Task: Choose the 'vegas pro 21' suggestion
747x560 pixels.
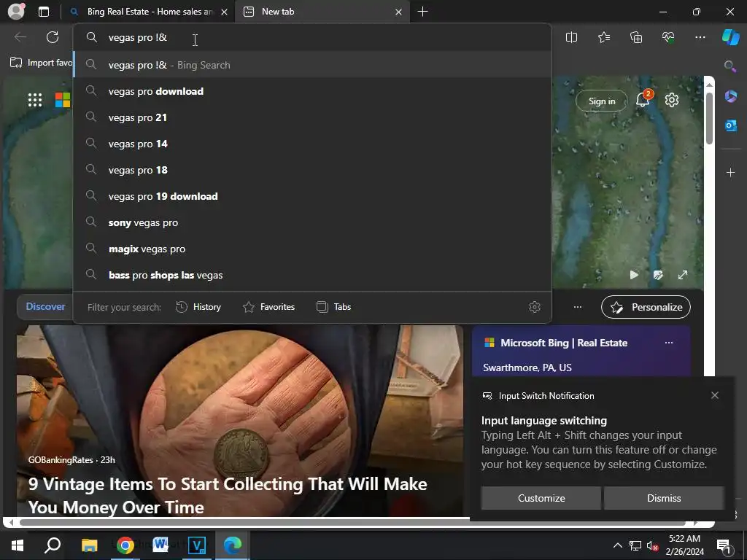Action: 312,117
